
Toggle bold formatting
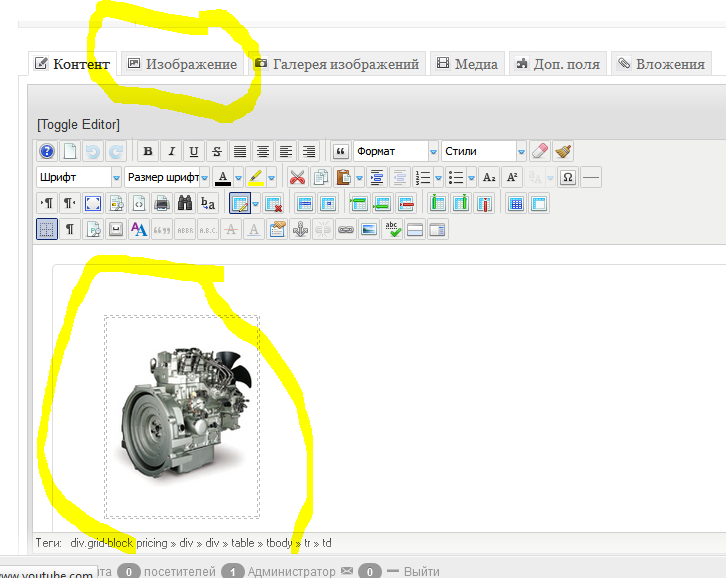148,151
